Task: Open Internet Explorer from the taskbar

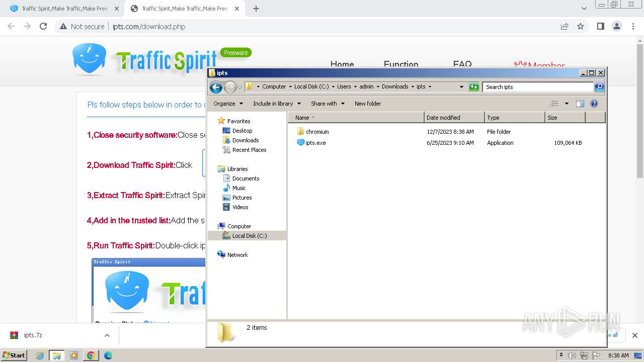Action: [40, 355]
